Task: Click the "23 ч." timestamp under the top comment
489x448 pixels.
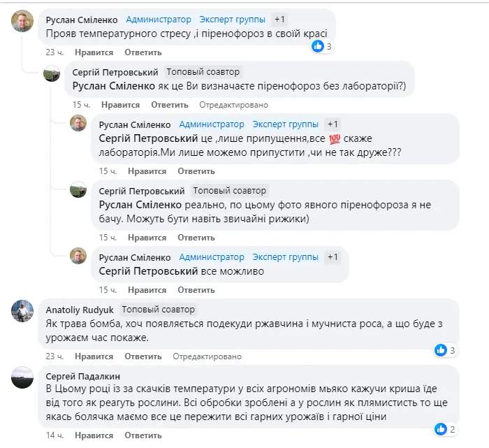Action: pos(55,52)
